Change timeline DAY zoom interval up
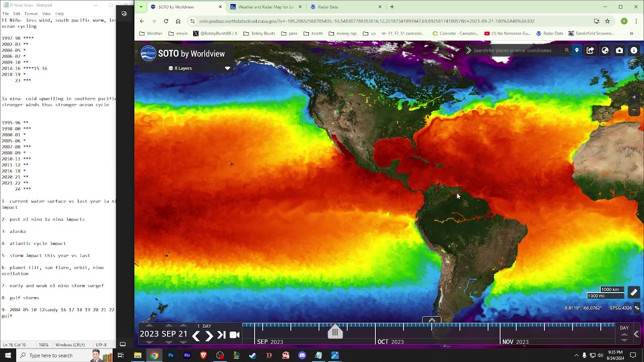This screenshot has height=362, width=644. [624, 334]
